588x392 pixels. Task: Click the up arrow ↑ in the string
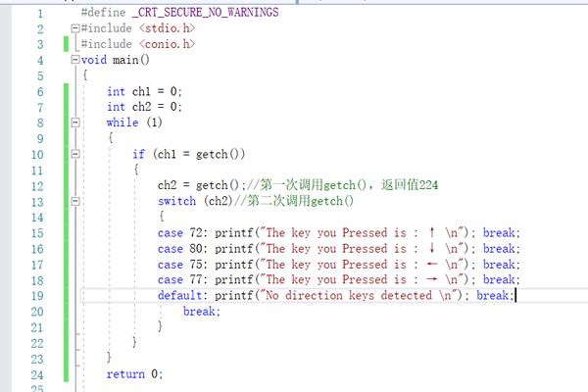point(432,232)
